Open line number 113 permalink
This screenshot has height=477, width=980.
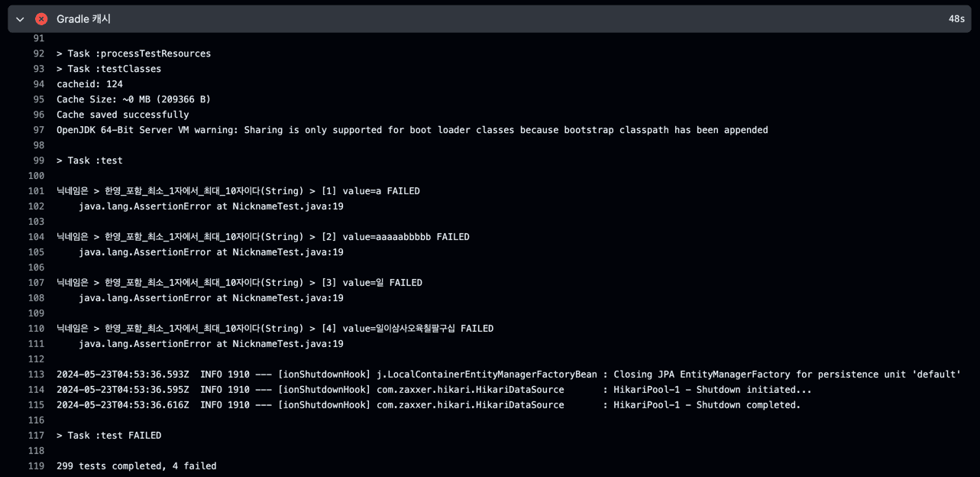(36, 375)
